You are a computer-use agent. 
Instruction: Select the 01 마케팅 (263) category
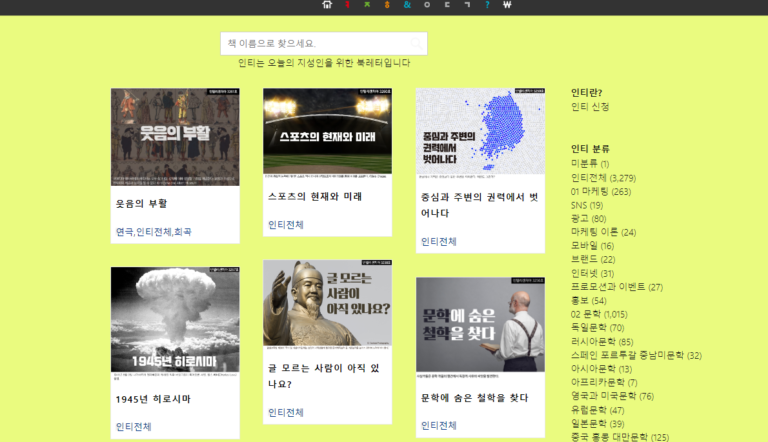click(x=600, y=192)
